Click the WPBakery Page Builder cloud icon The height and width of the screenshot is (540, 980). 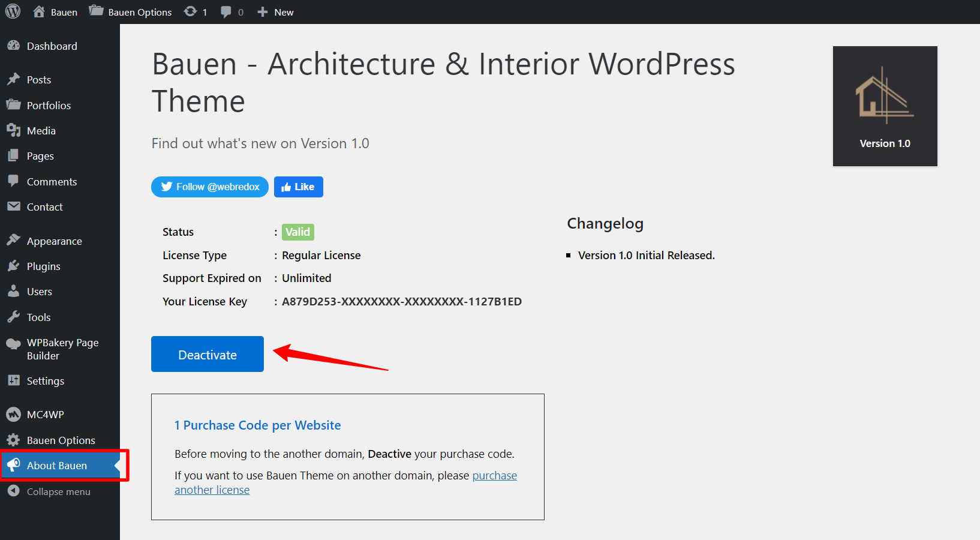coord(13,343)
